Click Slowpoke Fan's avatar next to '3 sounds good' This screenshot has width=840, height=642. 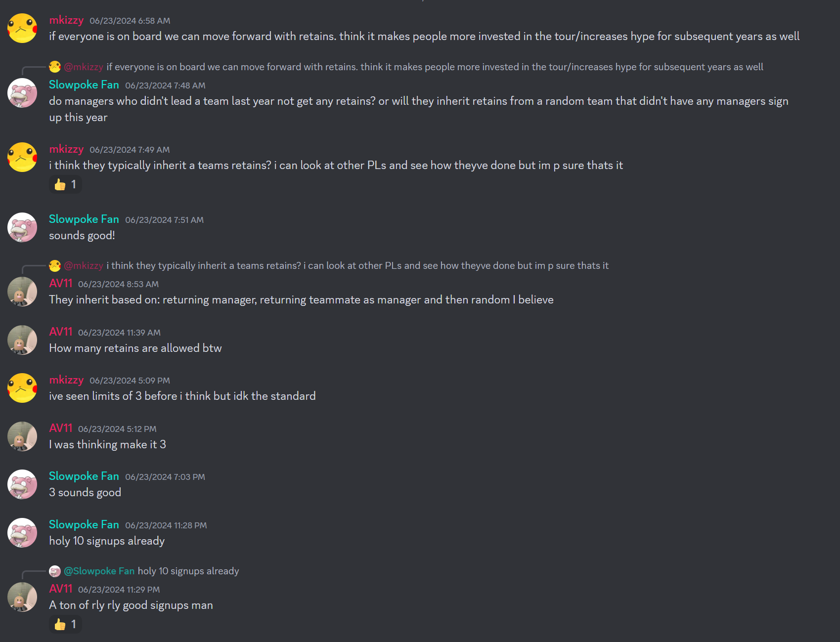pyautogui.click(x=22, y=484)
